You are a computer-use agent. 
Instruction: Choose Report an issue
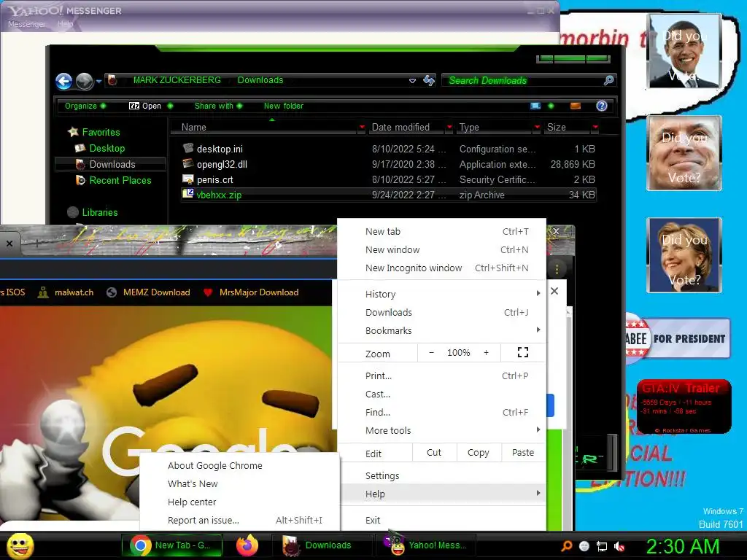tap(239, 520)
